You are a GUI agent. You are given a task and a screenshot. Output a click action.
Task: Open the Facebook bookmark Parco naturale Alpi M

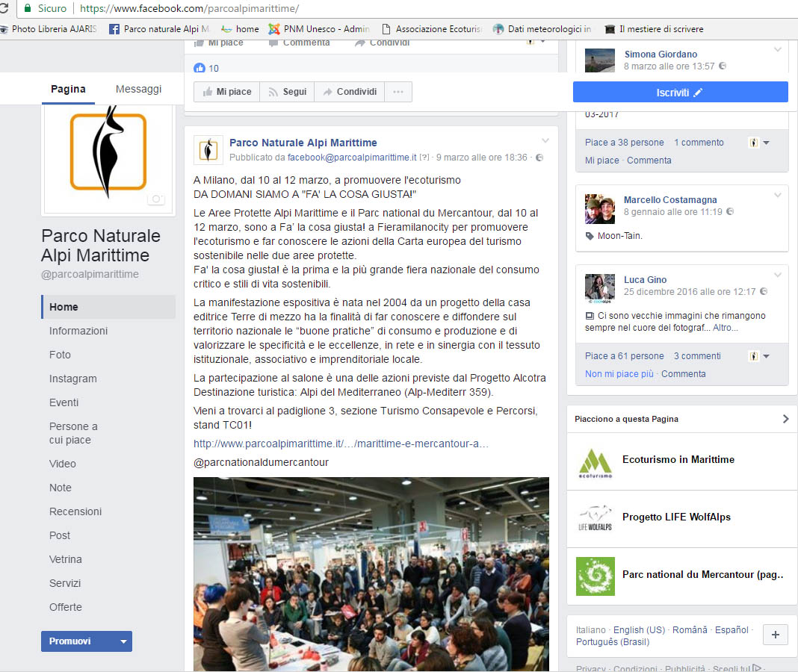coord(159,29)
